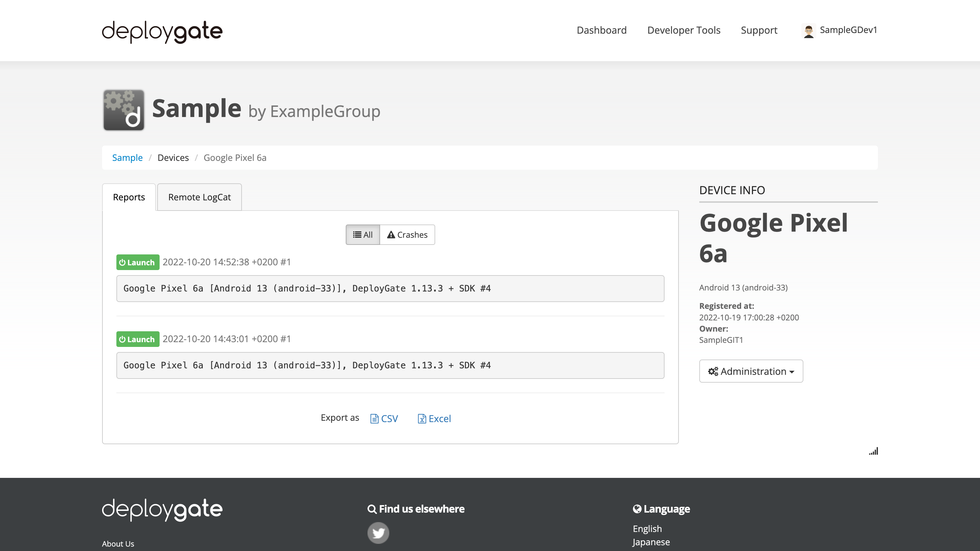Click the SampleGDev1 user avatar
980x551 pixels.
coord(808,30)
